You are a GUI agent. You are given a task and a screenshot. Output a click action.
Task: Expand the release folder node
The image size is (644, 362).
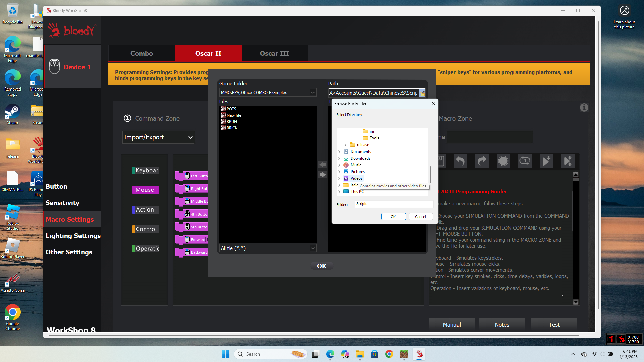click(x=346, y=145)
